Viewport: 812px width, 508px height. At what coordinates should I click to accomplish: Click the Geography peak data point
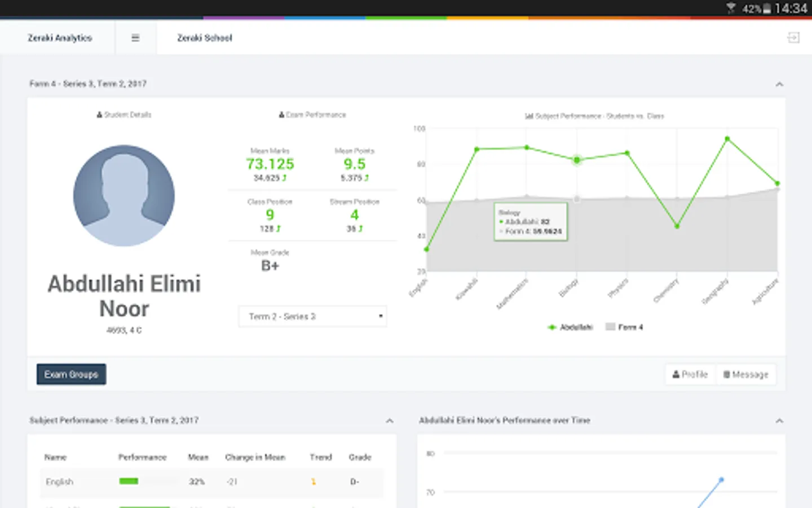click(727, 139)
